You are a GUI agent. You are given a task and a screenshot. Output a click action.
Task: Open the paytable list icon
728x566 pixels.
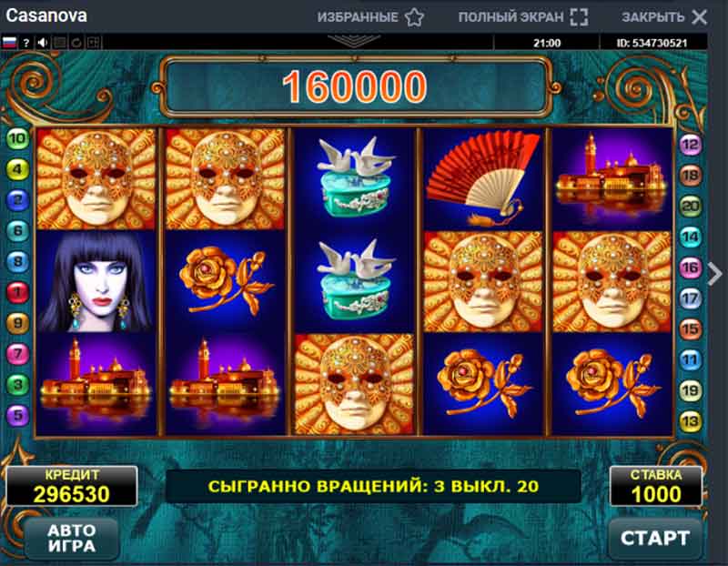(59, 43)
